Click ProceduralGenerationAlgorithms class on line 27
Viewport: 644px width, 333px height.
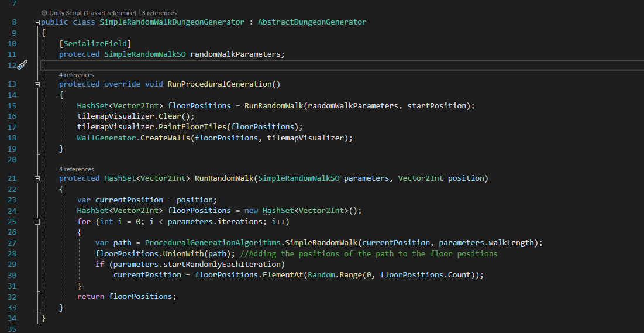click(x=213, y=243)
